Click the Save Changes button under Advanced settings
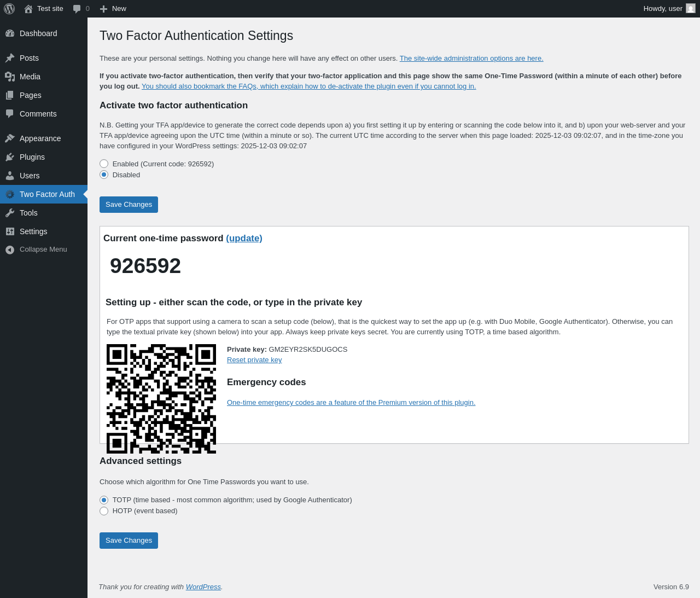This screenshot has width=700, height=598. pos(129,541)
